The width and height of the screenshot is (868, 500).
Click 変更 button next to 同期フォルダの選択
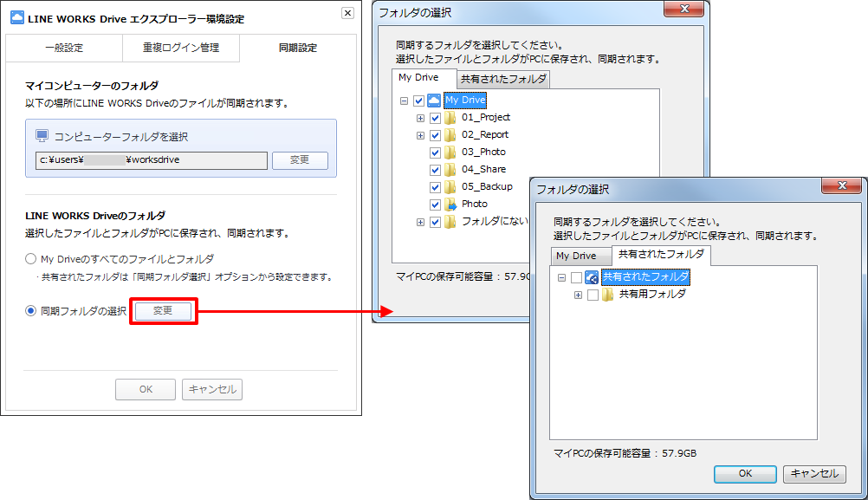163,311
